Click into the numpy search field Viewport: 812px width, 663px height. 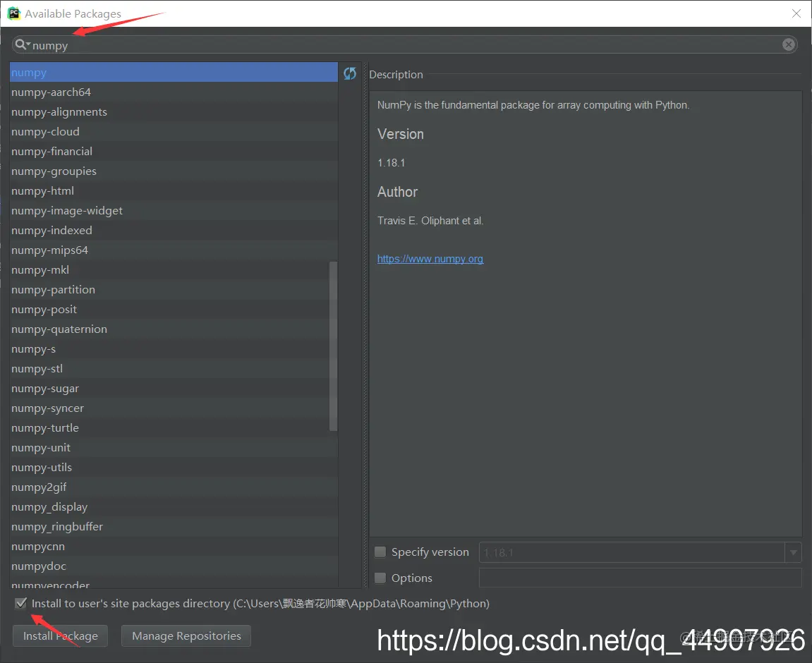[x=404, y=45]
